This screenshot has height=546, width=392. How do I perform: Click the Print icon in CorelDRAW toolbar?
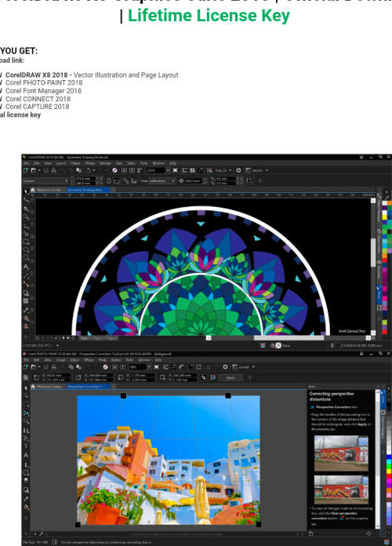click(x=53, y=170)
